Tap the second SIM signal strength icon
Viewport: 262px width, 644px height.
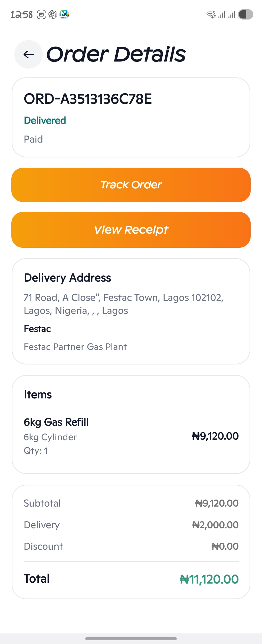coord(232,14)
